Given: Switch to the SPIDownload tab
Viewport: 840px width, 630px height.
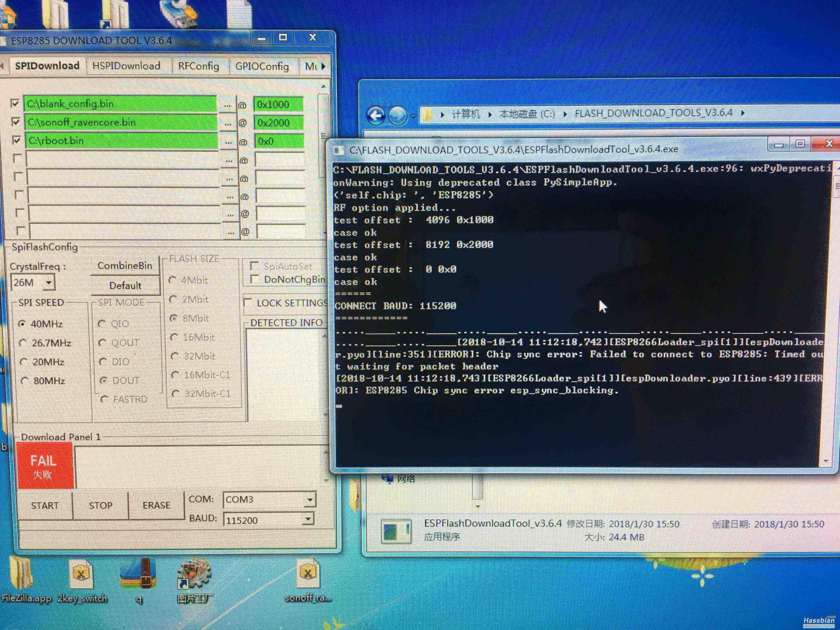Looking at the screenshot, I should (x=47, y=66).
